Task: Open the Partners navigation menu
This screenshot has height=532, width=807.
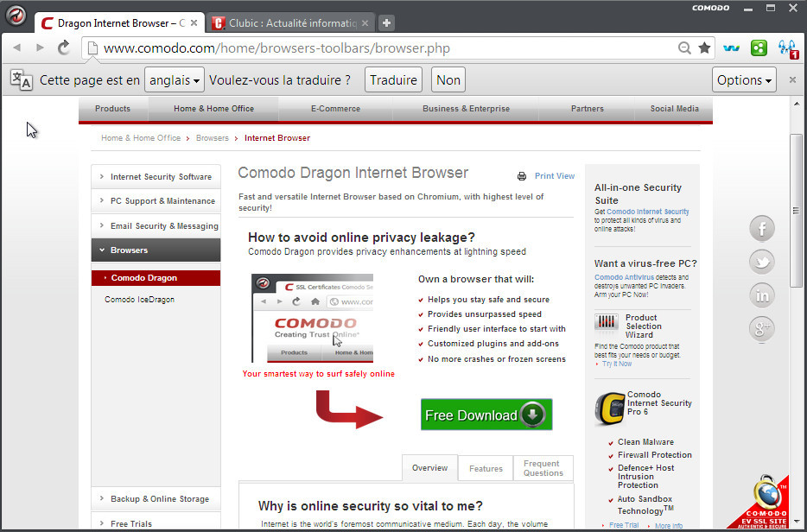Action: tap(588, 109)
